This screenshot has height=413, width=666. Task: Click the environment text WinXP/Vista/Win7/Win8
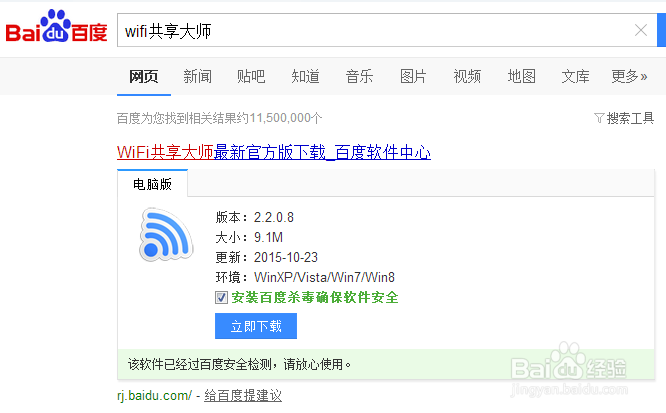(x=325, y=277)
